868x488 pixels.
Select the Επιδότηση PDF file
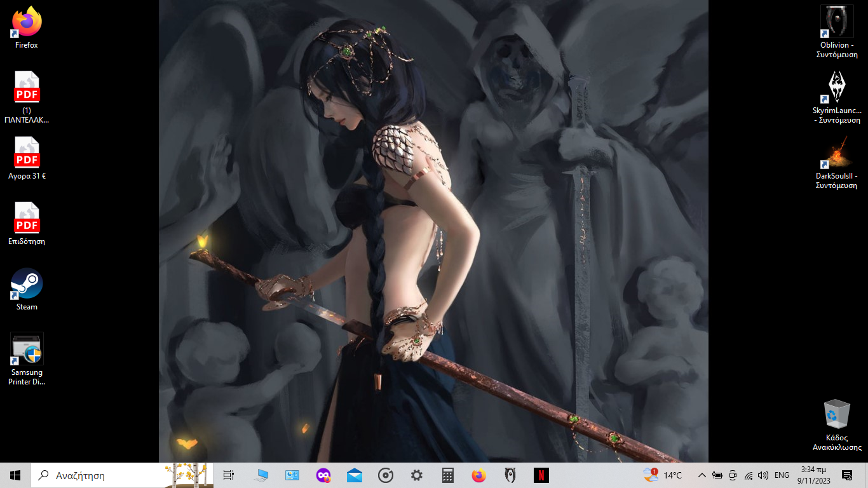27,224
